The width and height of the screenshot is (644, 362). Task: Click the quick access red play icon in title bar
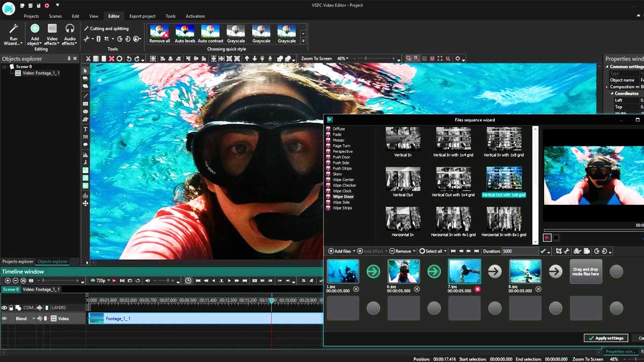tap(47, 5)
